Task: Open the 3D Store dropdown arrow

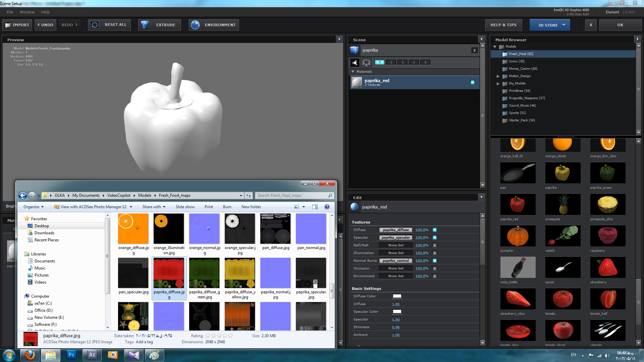Action: click(564, 25)
